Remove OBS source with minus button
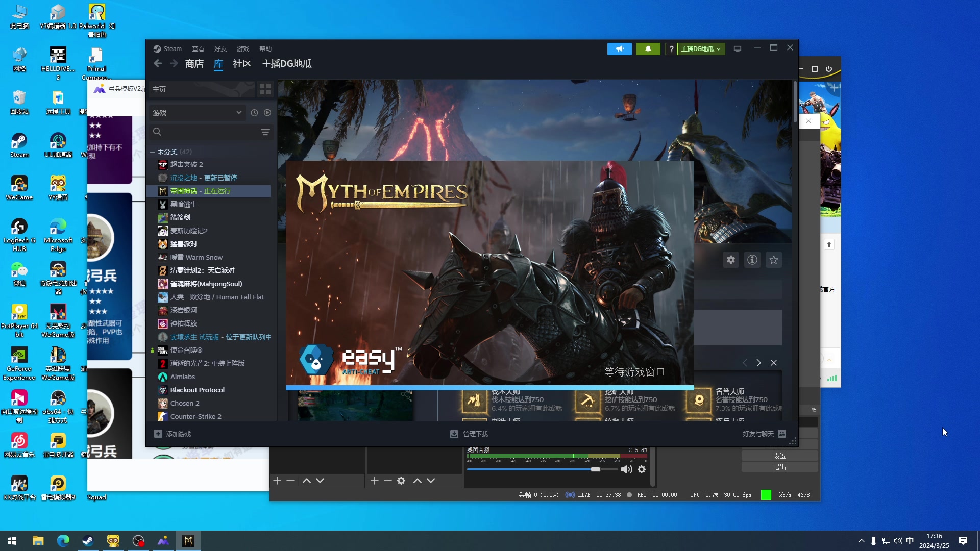Screen dimensions: 980x551 click(x=388, y=481)
